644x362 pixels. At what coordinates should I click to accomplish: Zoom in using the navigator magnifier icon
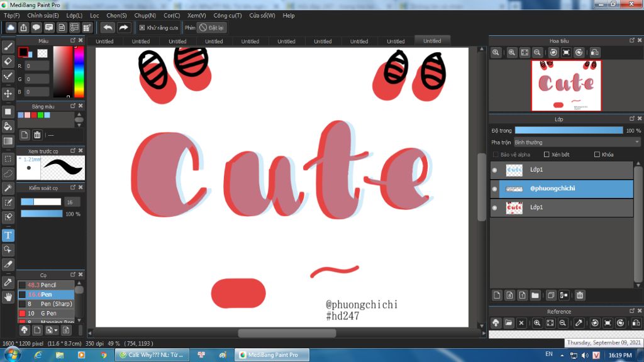click(x=512, y=53)
